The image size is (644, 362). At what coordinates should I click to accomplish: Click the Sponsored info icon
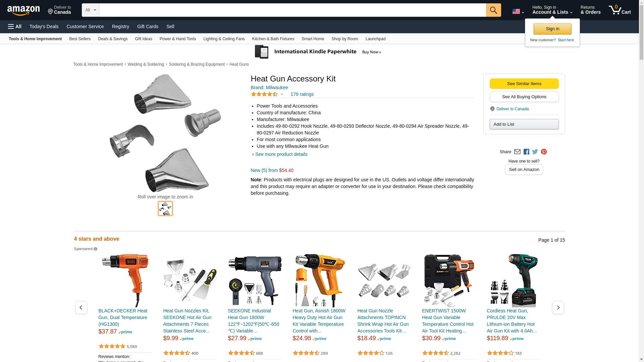(x=95, y=249)
